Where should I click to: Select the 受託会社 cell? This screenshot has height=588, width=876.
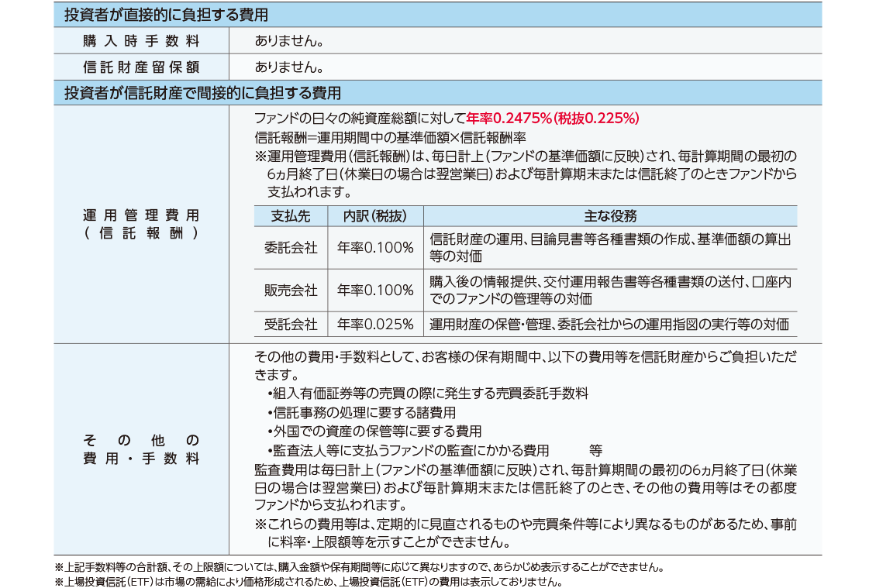[x=291, y=324]
